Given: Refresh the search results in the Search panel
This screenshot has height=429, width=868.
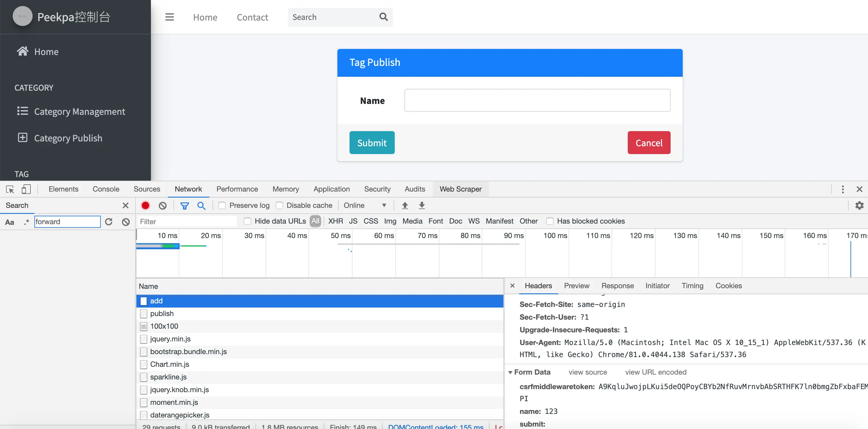Looking at the screenshot, I should click(109, 221).
